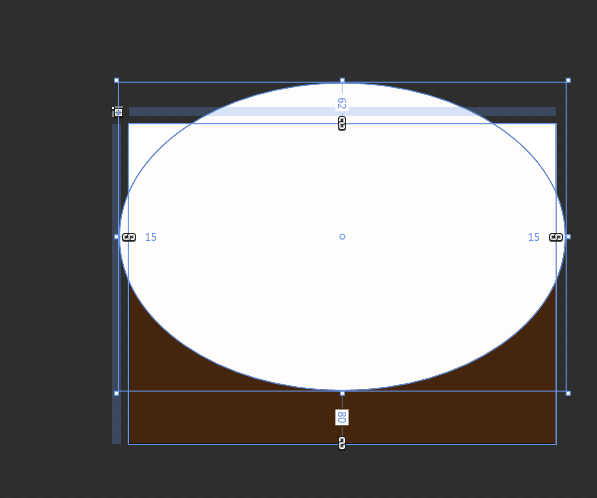Screen dimensions: 597x498
Task: Click the middle-left resize handle of the ellipse
Action: 117,236
